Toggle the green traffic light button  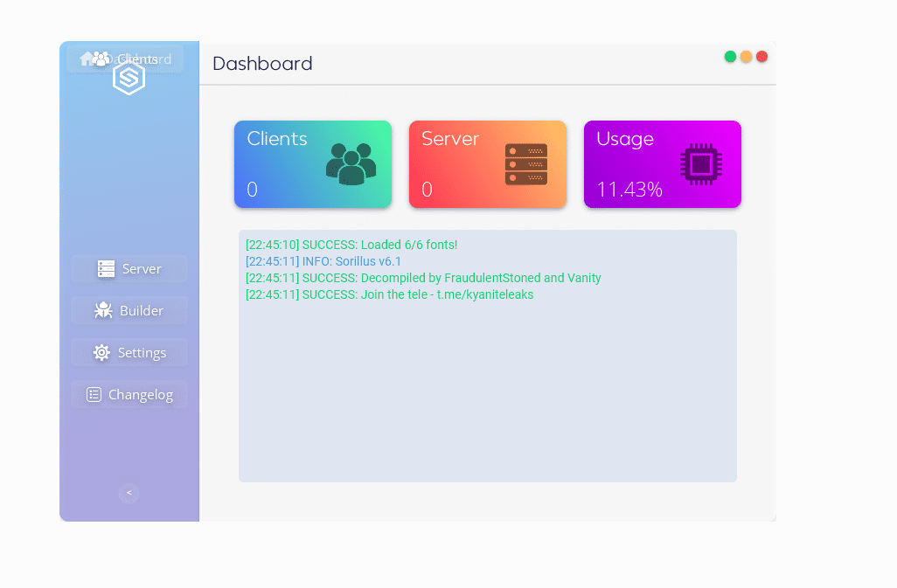(x=730, y=56)
